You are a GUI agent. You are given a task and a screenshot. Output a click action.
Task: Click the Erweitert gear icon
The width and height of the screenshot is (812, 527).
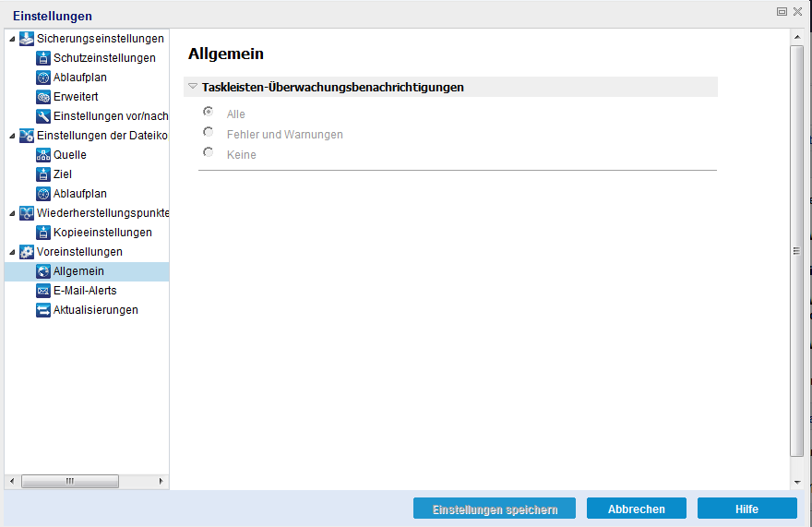click(43, 97)
